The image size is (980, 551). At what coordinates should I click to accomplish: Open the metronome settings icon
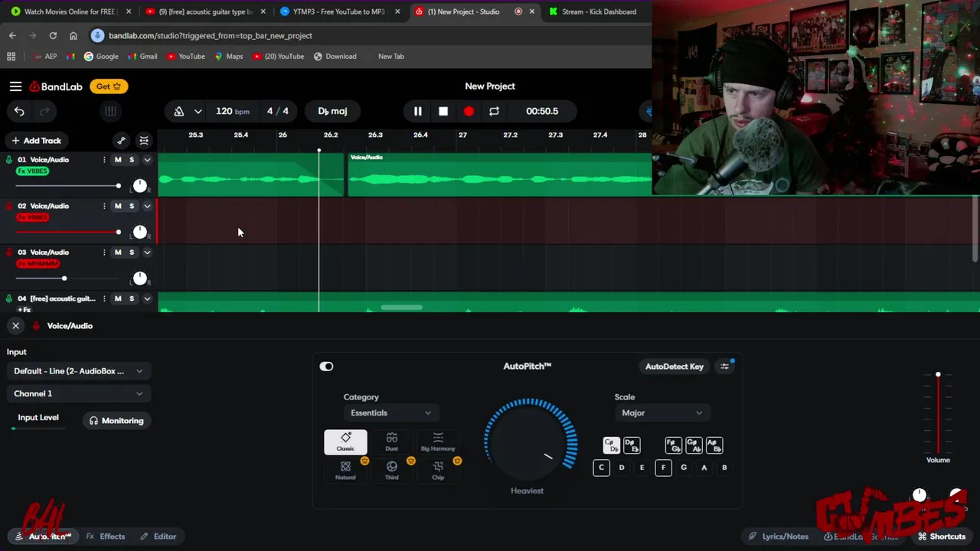point(179,111)
